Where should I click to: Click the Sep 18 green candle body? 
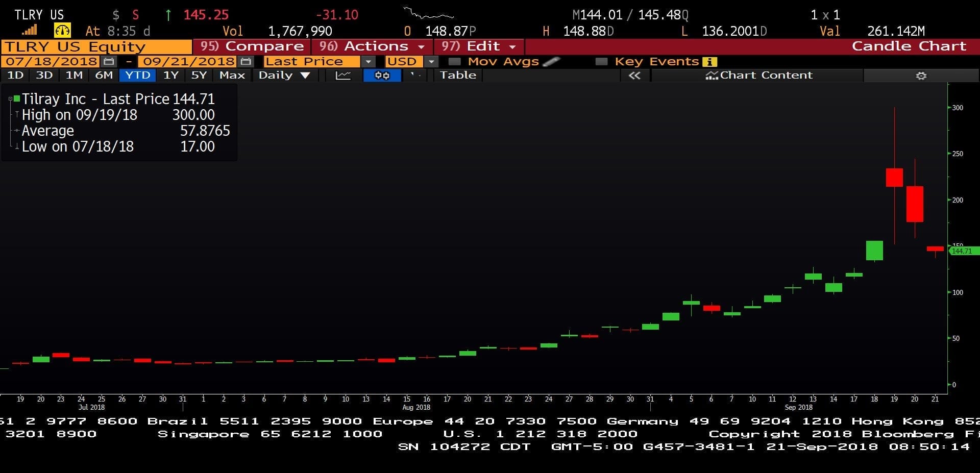pos(874,251)
